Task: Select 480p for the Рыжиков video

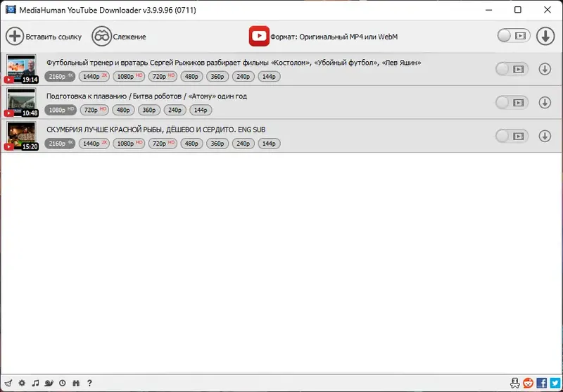Action: click(x=191, y=77)
